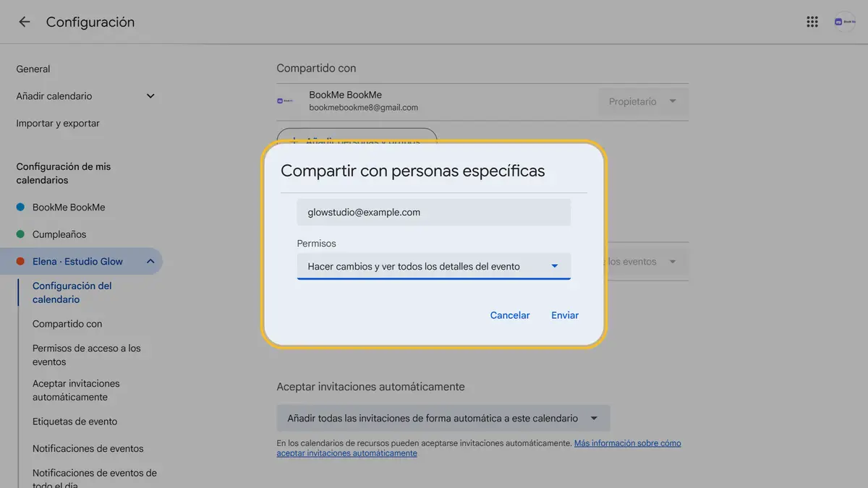Go to Configuración del calendario
868x488 pixels.
(72, 293)
